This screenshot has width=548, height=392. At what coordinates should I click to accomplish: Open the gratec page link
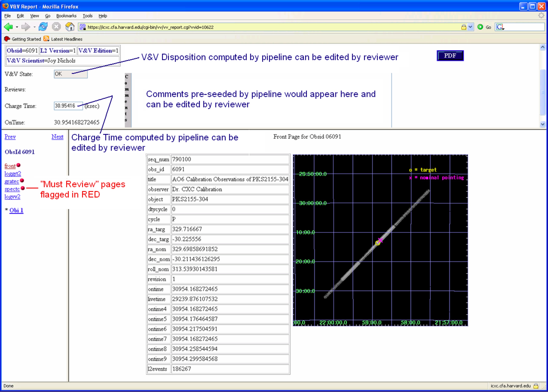[x=12, y=181]
